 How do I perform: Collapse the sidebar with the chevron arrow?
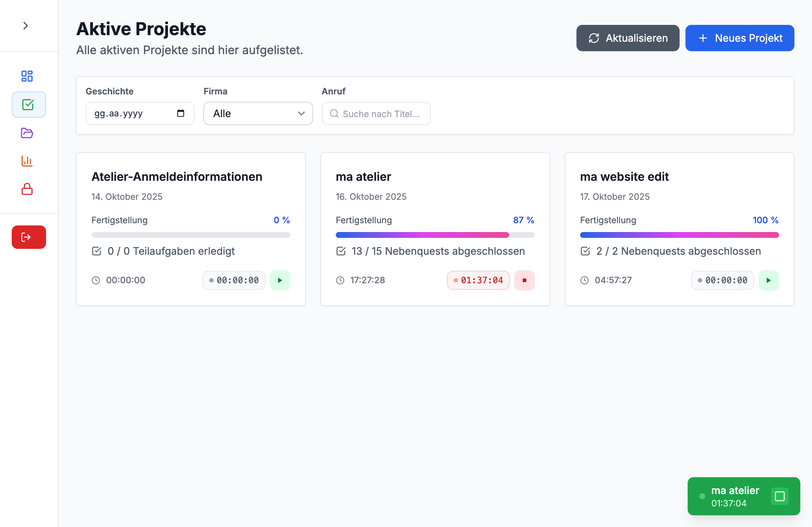click(x=26, y=25)
